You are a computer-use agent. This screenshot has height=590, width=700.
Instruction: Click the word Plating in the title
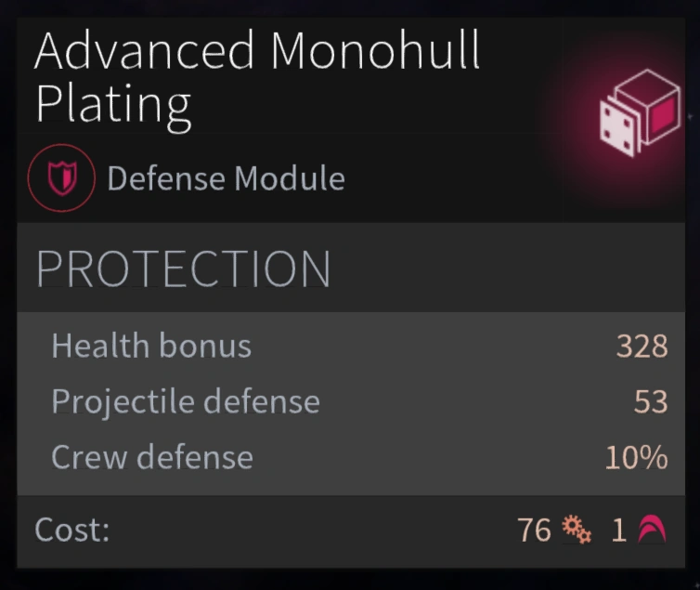(x=112, y=103)
